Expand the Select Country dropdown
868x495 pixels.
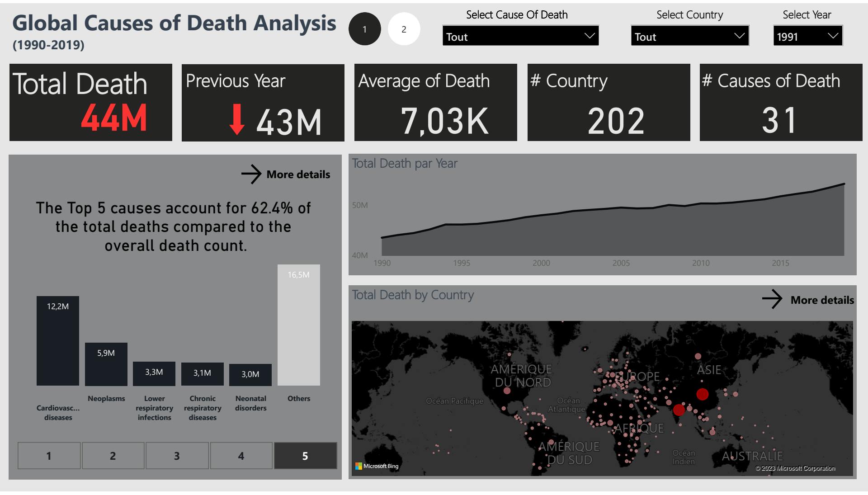(x=689, y=36)
